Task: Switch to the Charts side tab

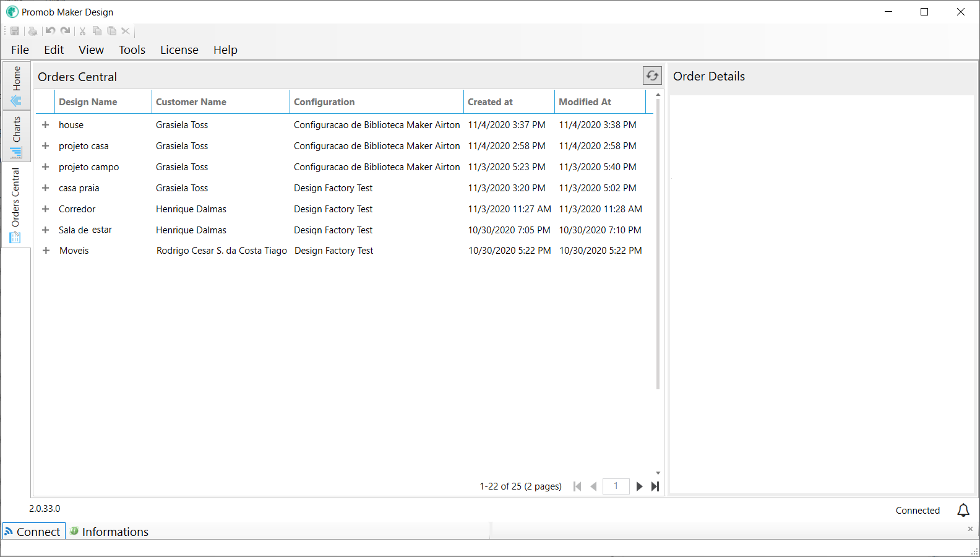Action: 16,136
